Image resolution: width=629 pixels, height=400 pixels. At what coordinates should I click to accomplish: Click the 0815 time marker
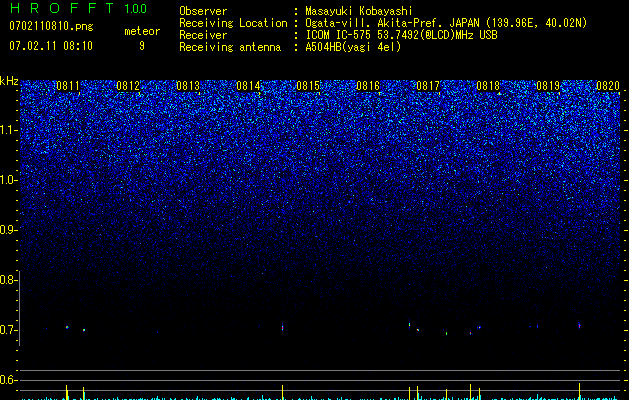[308, 86]
